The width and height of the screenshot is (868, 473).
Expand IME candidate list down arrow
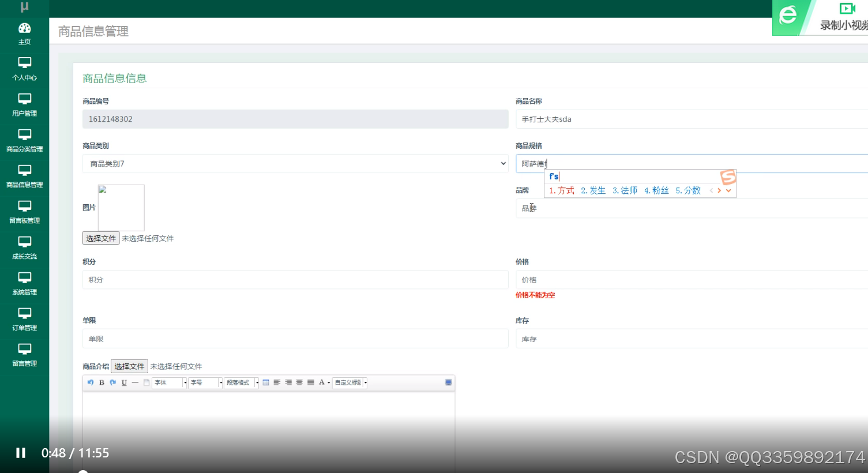coord(728,190)
